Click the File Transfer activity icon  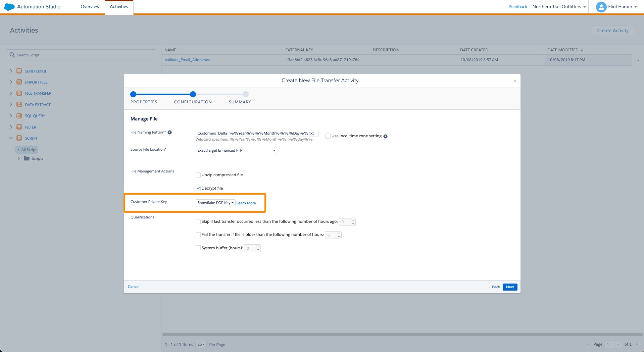click(x=19, y=93)
